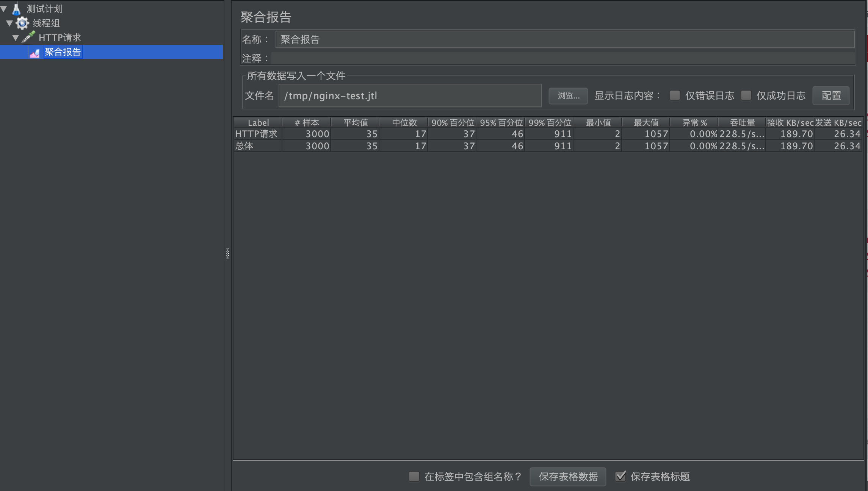Click the vertical split pane divider handle
Image resolution: width=868 pixels, height=491 pixels.
point(227,253)
